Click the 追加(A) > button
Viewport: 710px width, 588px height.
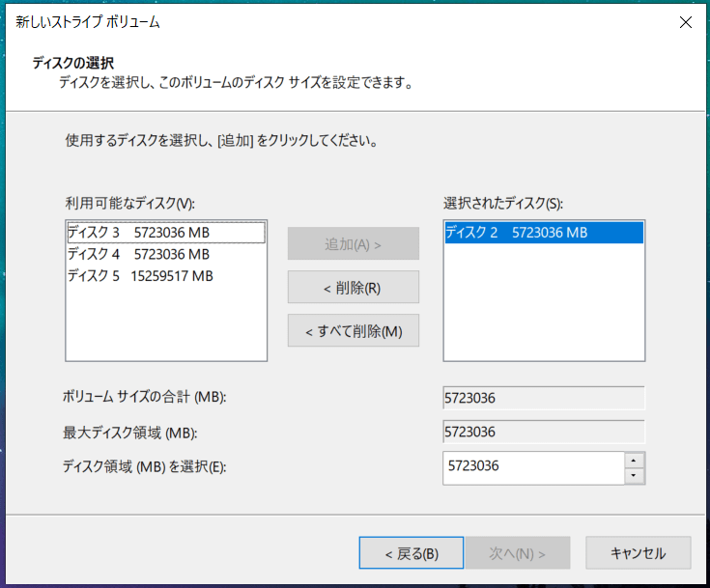[x=354, y=243]
